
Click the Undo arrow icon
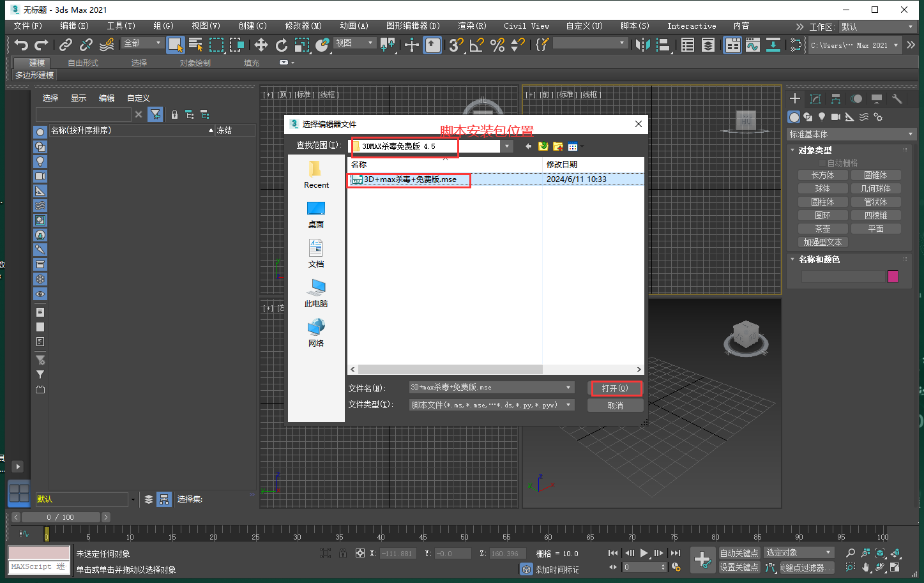point(21,45)
